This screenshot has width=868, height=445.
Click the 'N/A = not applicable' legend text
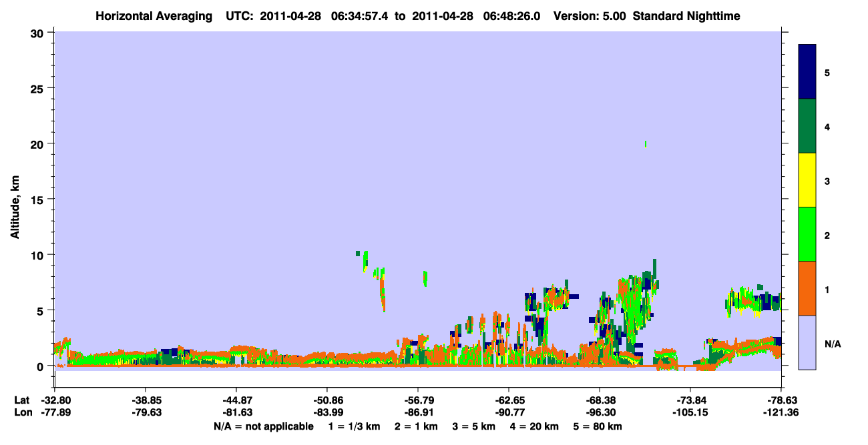264,426
